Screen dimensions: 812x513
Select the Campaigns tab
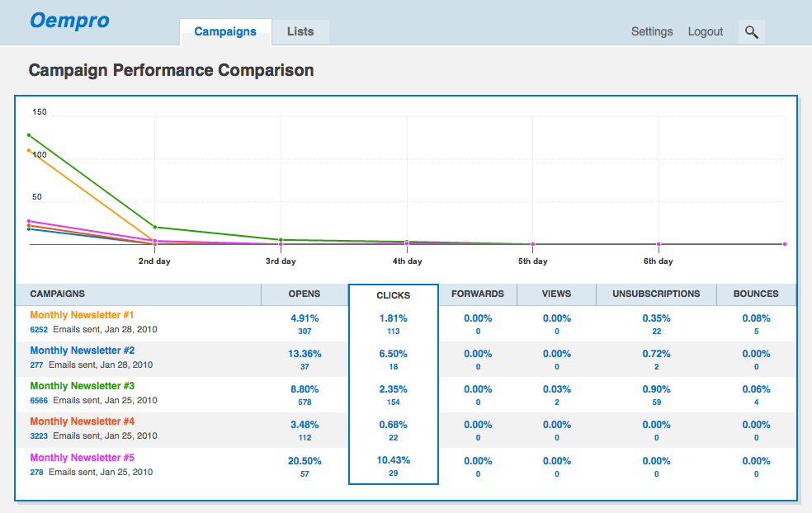pos(225,32)
